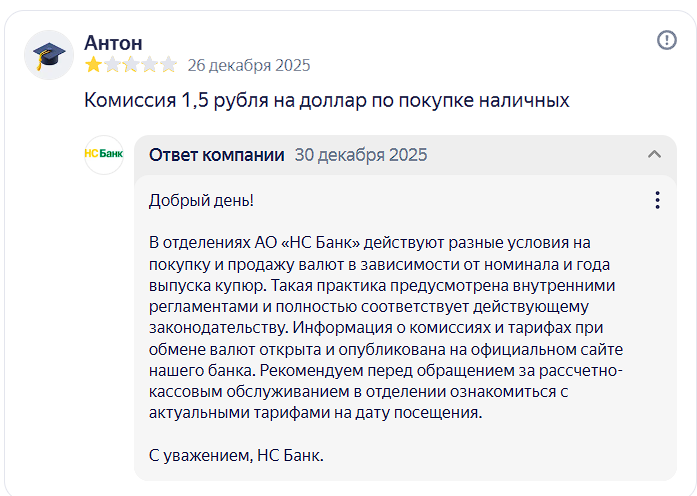Click the first filled yellow star
The image size is (697, 496).
93,66
